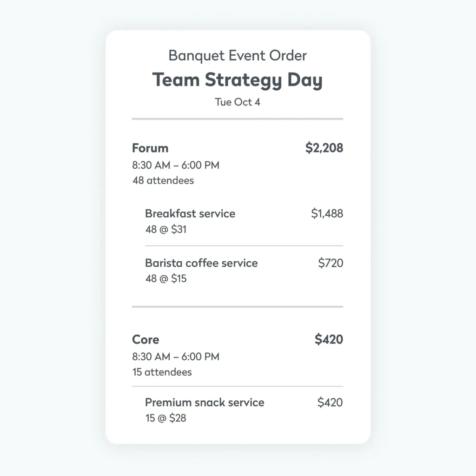Image resolution: width=476 pixels, height=476 pixels.
Task: Select Core time 8:30 AM – 6:00 PM
Action: [x=176, y=357]
